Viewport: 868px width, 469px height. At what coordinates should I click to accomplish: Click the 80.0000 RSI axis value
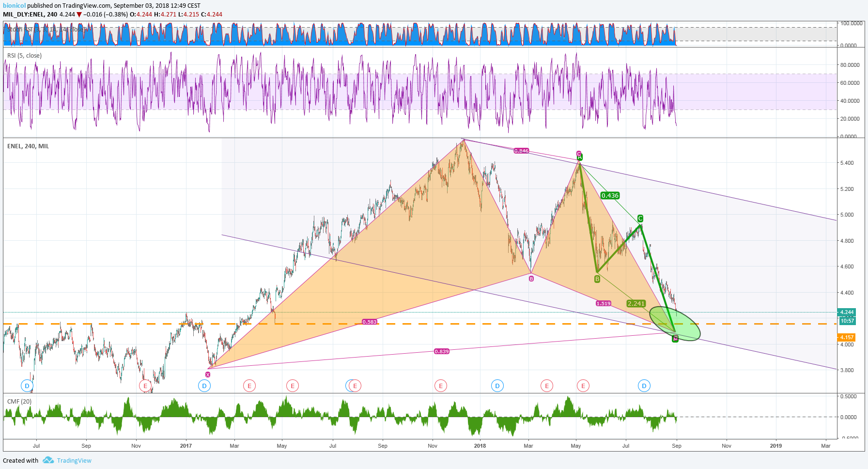click(x=850, y=65)
